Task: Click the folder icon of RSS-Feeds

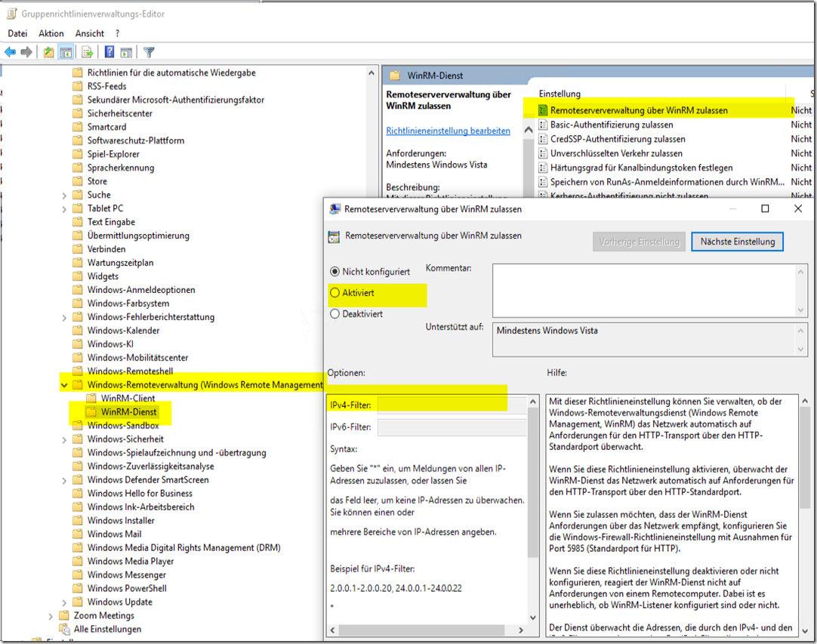Action: (x=78, y=86)
